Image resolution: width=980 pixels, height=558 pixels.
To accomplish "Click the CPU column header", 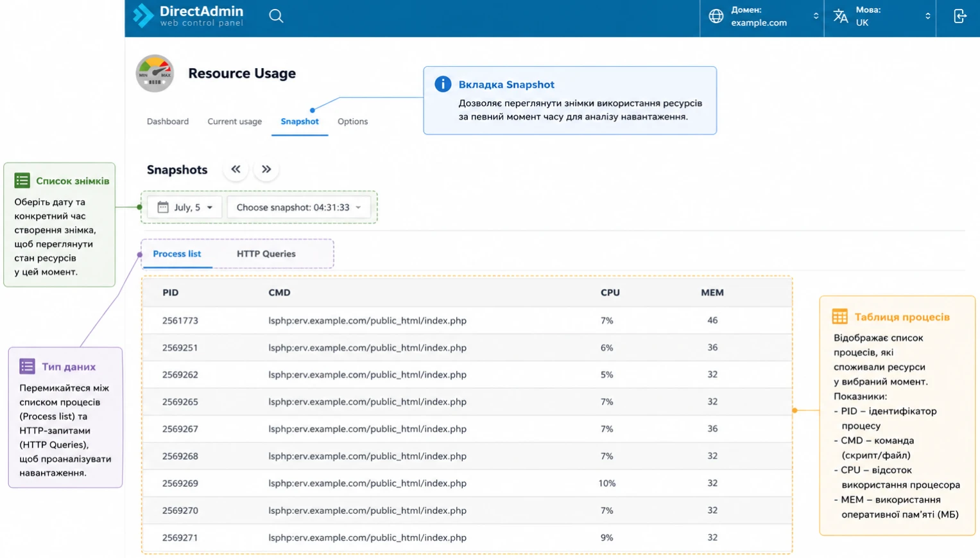I will tap(610, 292).
